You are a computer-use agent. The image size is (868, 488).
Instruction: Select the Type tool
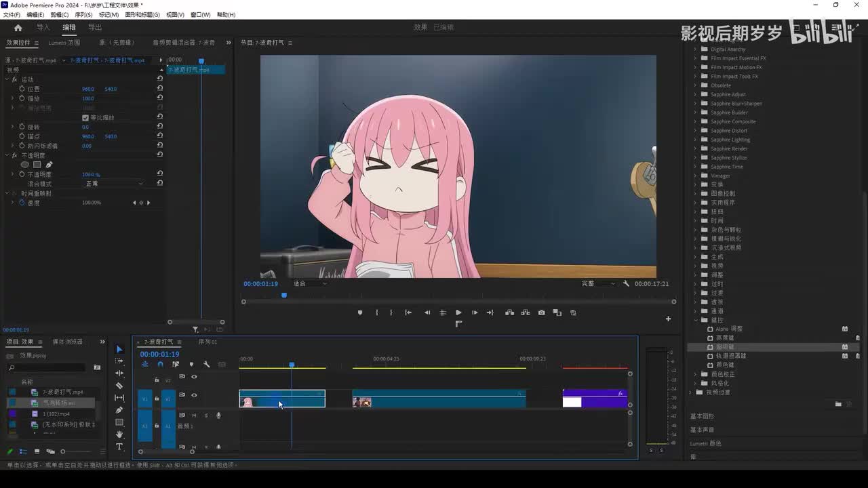[119, 447]
